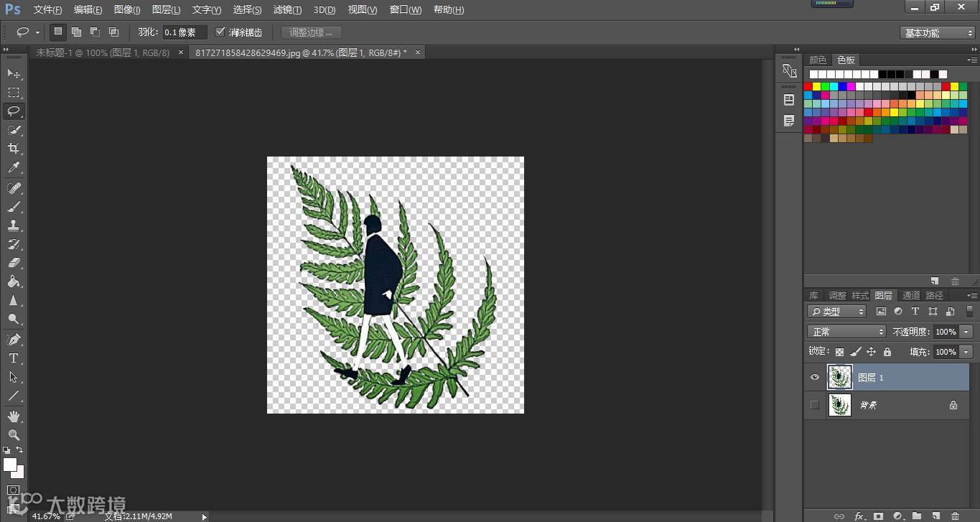The height and width of the screenshot is (522, 980).
Task: Open the blend mode 正常 dropdown
Action: (x=847, y=332)
